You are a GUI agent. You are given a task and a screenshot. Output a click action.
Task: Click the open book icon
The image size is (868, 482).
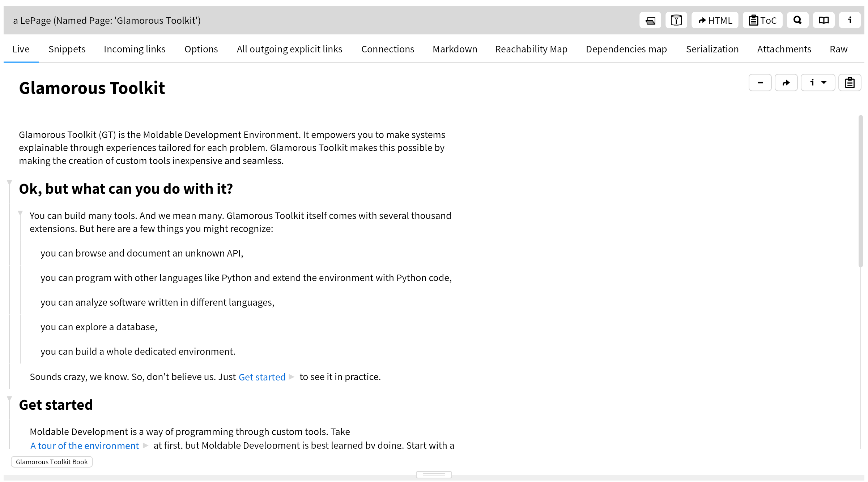coord(824,21)
